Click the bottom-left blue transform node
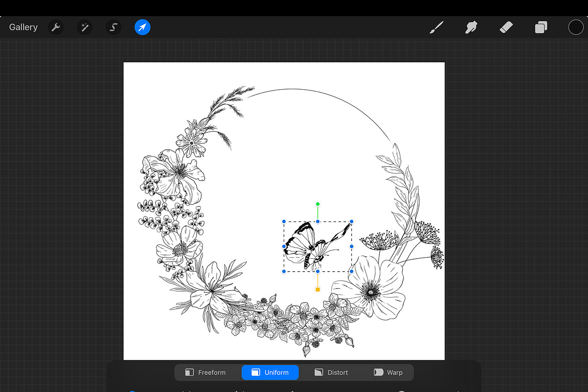Image resolution: width=588 pixels, height=392 pixels. point(284,271)
